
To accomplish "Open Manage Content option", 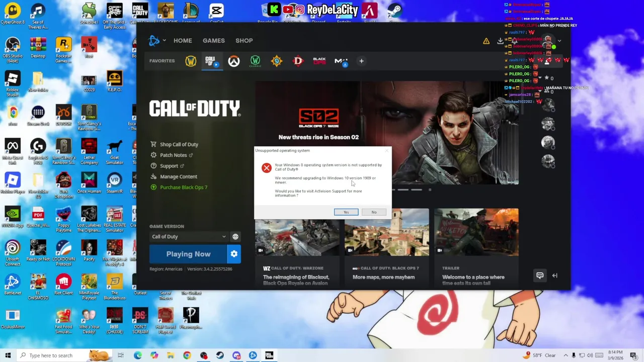I will click(174, 176).
